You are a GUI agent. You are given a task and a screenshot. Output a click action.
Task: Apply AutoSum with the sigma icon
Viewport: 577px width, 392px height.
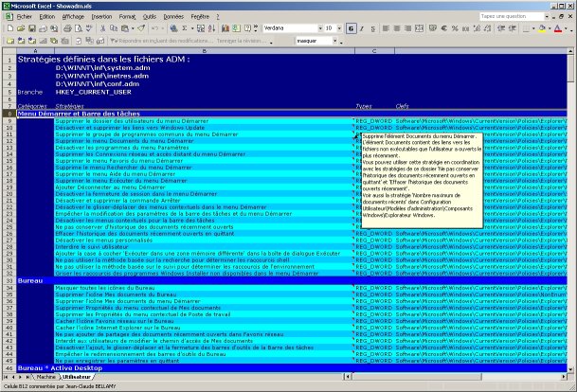click(x=185, y=28)
